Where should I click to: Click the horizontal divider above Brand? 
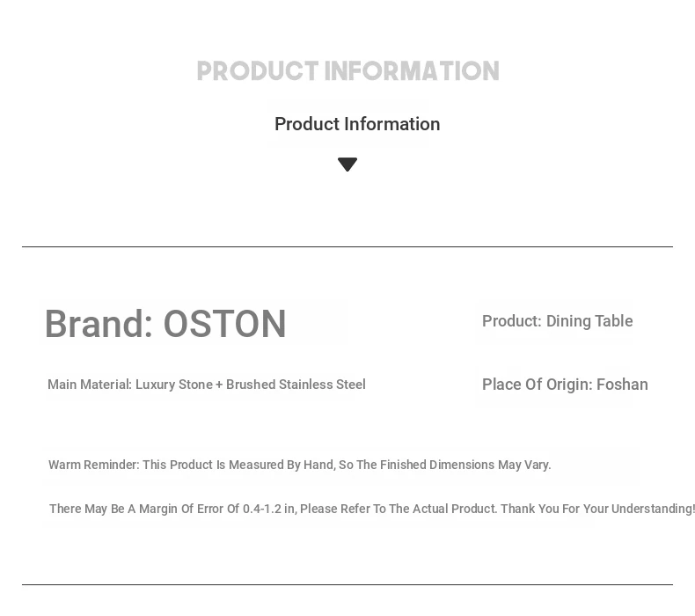347,246
